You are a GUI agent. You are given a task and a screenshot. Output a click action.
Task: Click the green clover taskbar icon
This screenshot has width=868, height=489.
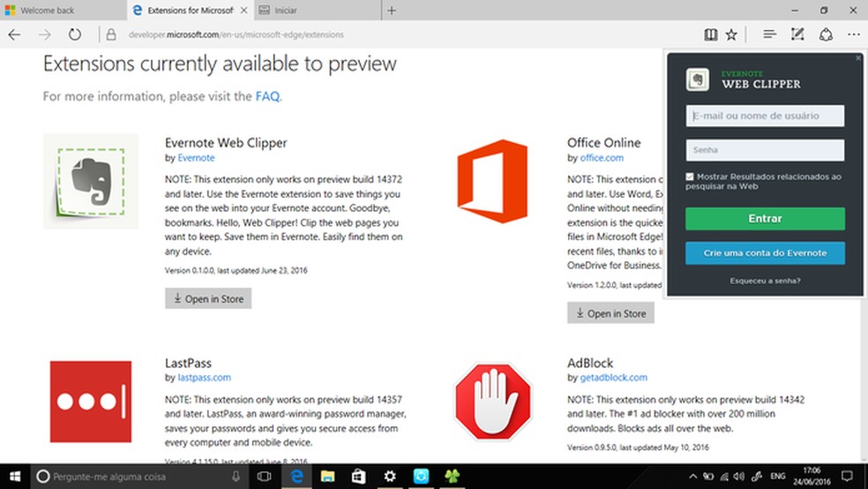[453, 477]
